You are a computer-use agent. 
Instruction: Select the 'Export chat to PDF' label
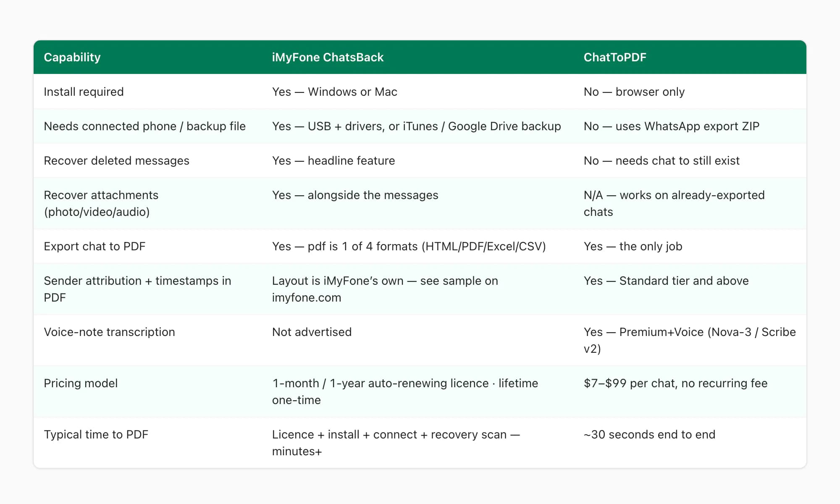coord(94,246)
